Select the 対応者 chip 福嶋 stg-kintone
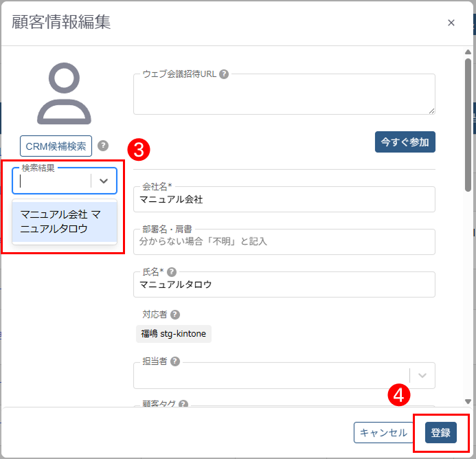This screenshot has width=476, height=459. [174, 335]
